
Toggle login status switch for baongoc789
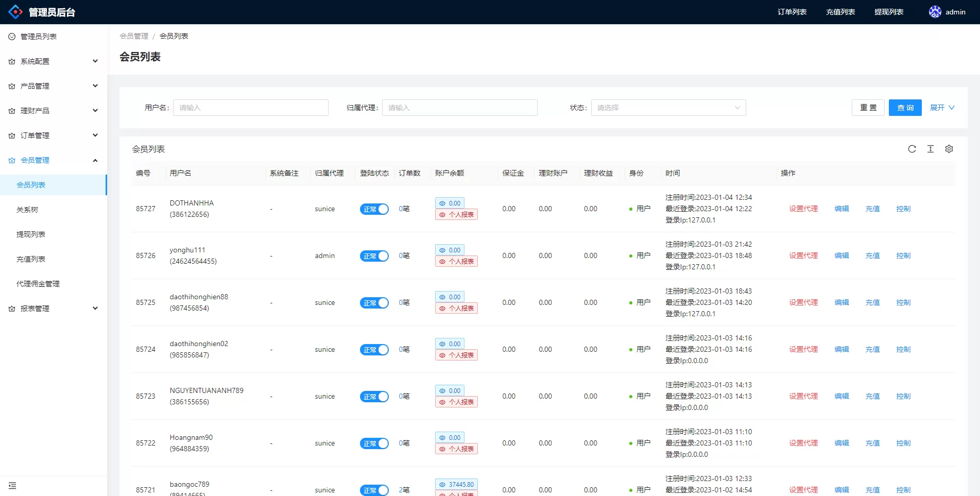374,490
